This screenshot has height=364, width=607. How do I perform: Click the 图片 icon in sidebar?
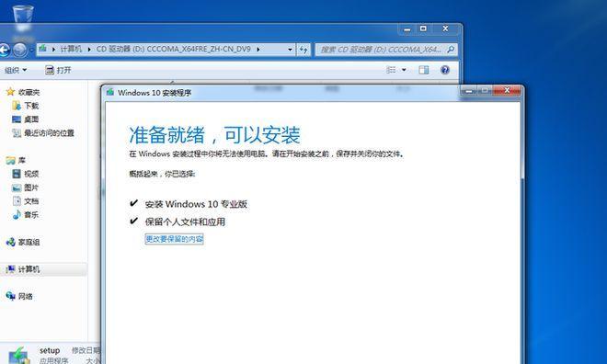17,188
